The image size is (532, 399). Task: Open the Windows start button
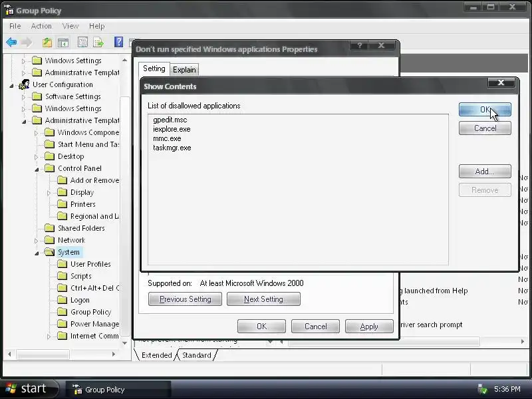tap(28, 389)
